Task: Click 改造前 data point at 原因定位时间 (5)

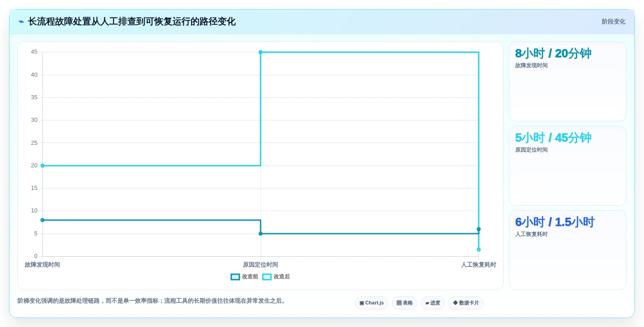Action: 261,234
